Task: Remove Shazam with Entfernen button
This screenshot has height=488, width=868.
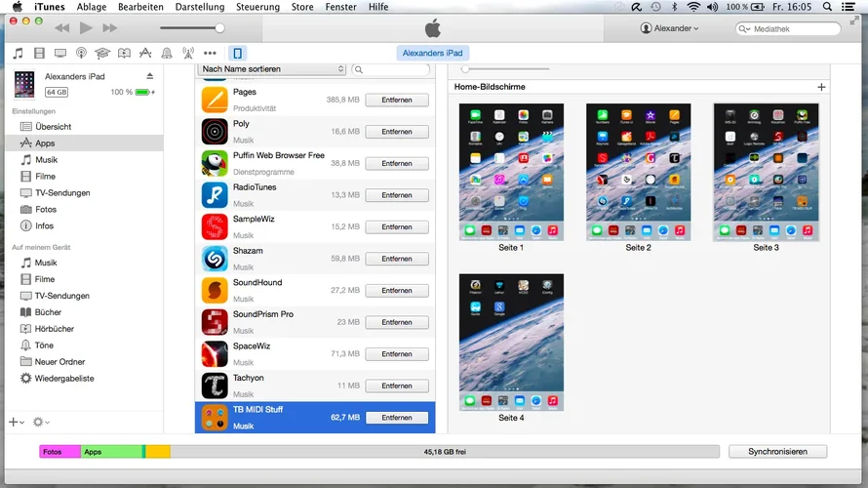Action: pyautogui.click(x=397, y=259)
